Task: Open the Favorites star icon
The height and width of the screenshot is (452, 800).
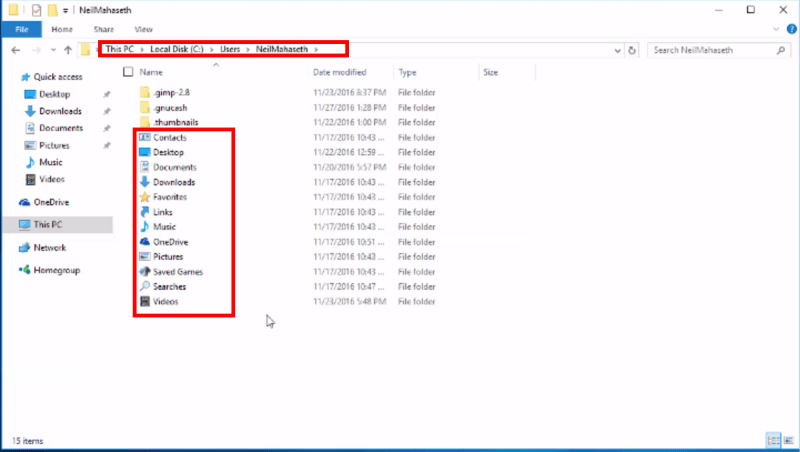Action: pyautogui.click(x=145, y=197)
